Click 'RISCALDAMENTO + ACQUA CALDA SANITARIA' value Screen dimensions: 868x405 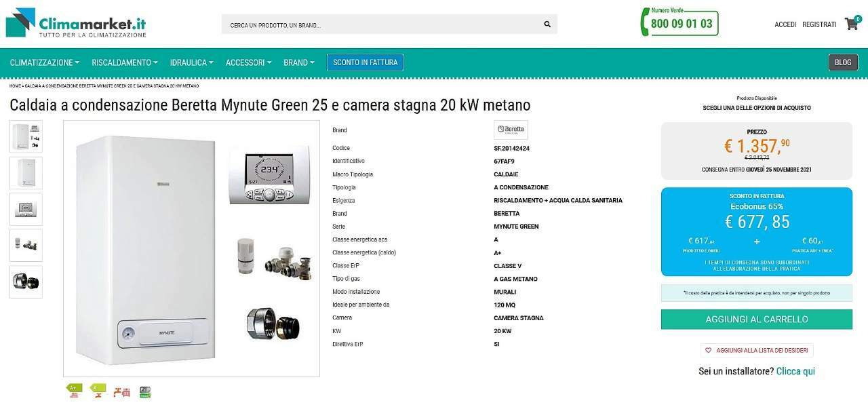[x=558, y=200]
